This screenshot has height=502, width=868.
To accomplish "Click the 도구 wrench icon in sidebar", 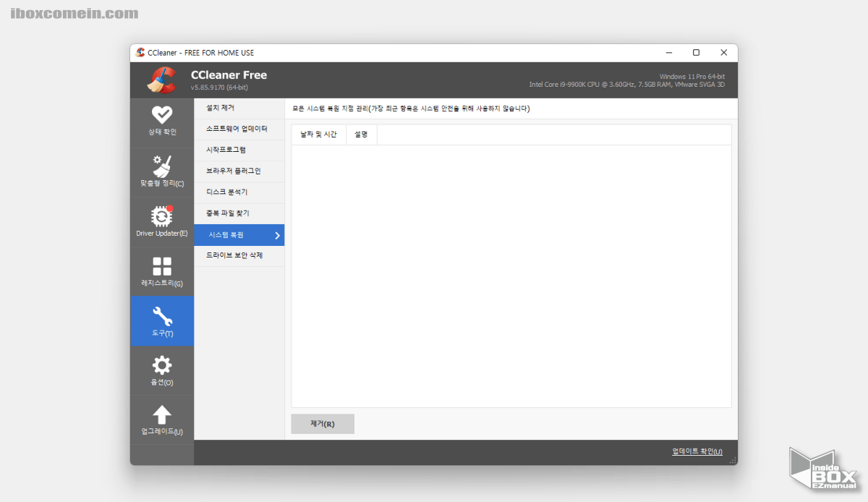I will [x=161, y=315].
